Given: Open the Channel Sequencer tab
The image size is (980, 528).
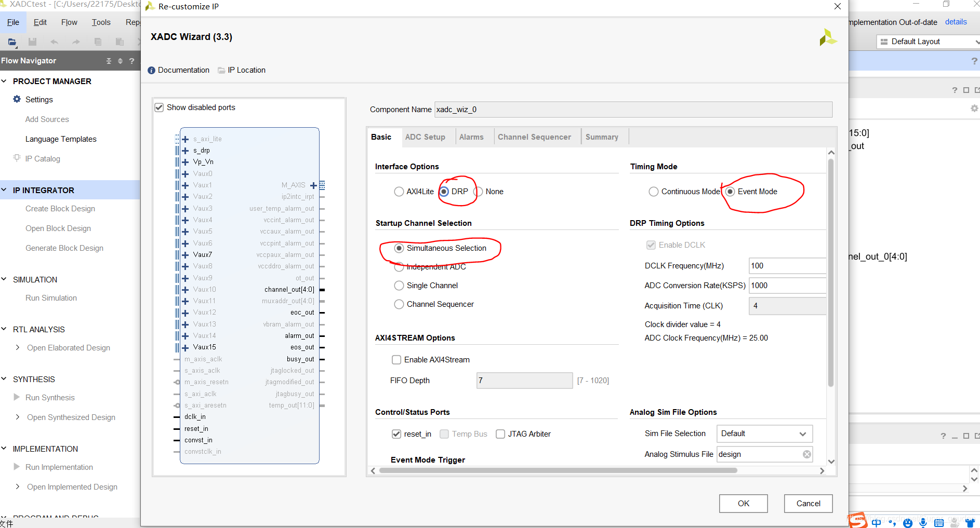Looking at the screenshot, I should (534, 137).
